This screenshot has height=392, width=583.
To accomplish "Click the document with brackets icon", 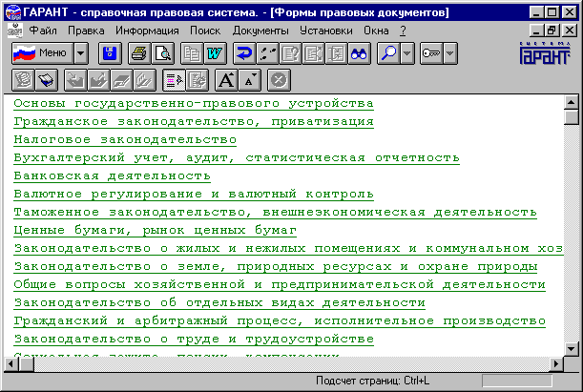I will [337, 53].
